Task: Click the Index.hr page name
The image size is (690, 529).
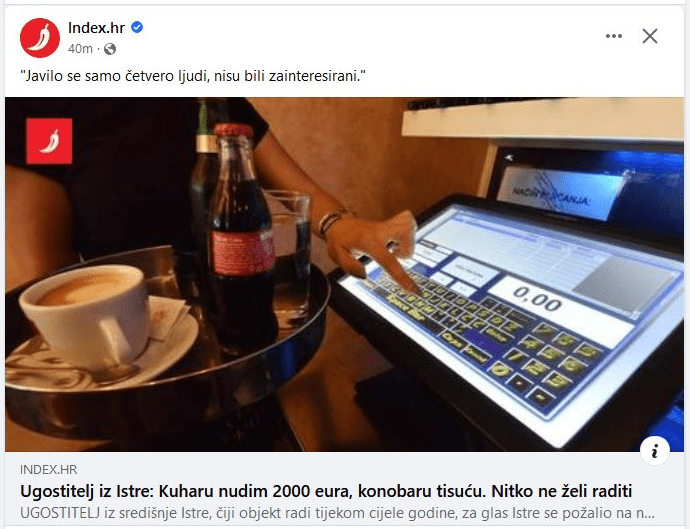Action: tap(96, 28)
